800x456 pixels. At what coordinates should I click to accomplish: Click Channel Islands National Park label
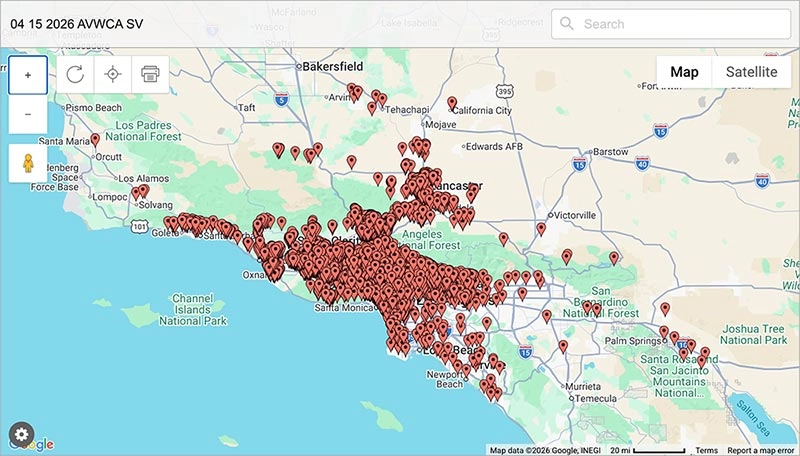coord(193,310)
